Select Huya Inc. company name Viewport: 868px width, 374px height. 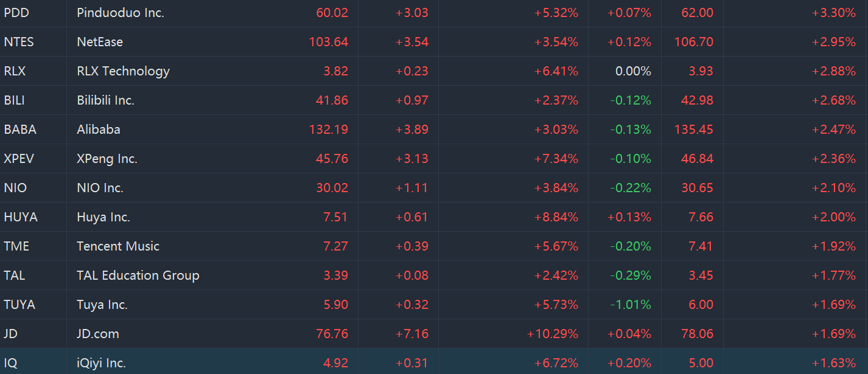pos(103,217)
